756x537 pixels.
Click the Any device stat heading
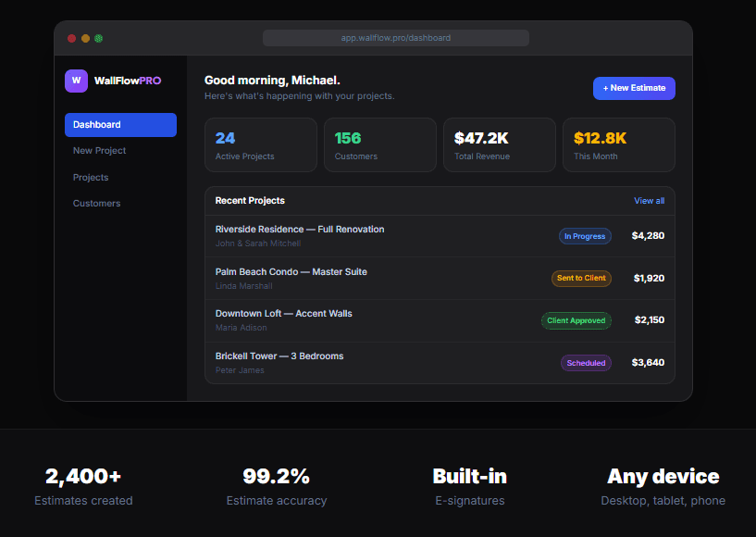663,477
